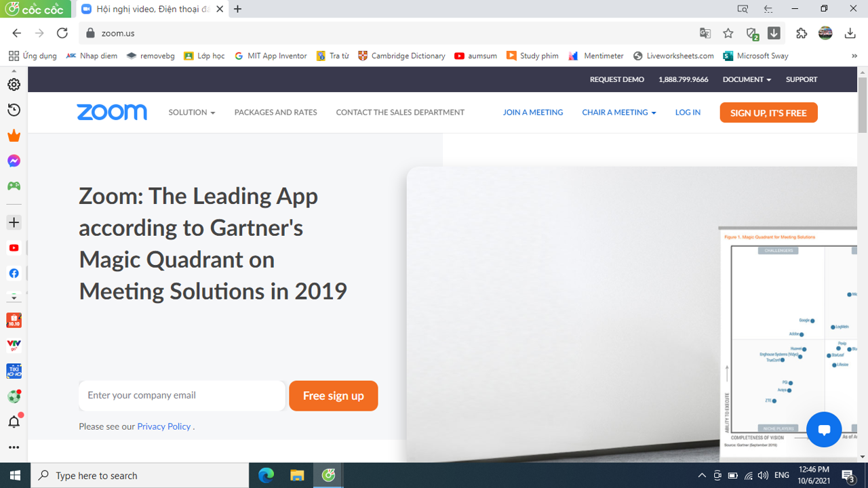
Task: Open a new browser tab
Action: (x=237, y=9)
